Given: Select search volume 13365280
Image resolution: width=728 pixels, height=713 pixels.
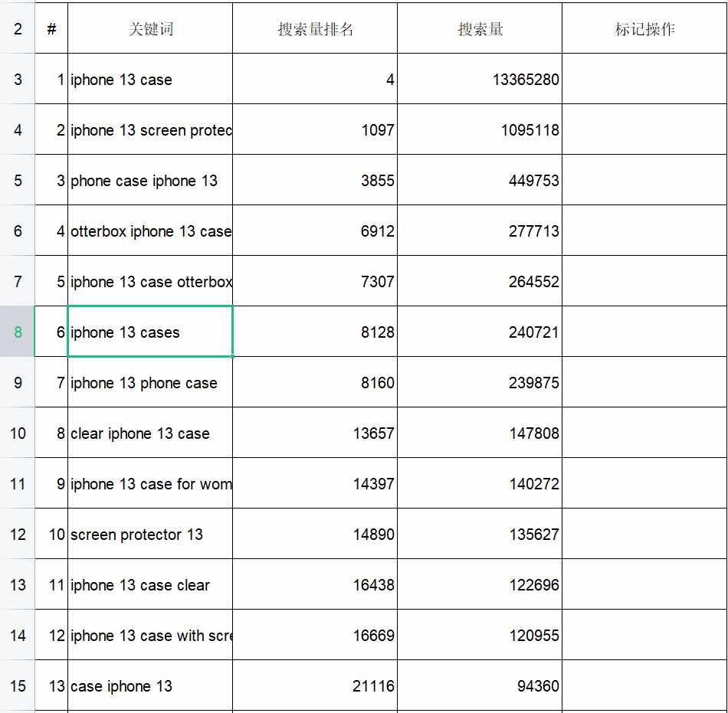Looking at the screenshot, I should click(480, 79).
